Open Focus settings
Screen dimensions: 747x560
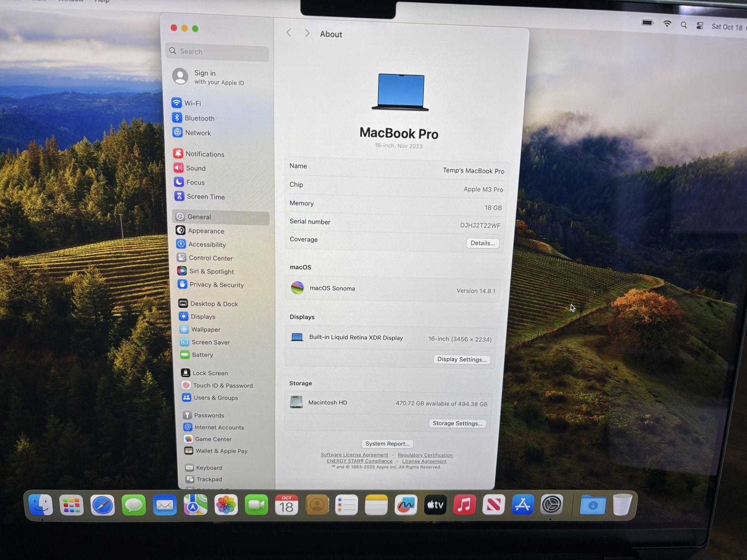(195, 182)
